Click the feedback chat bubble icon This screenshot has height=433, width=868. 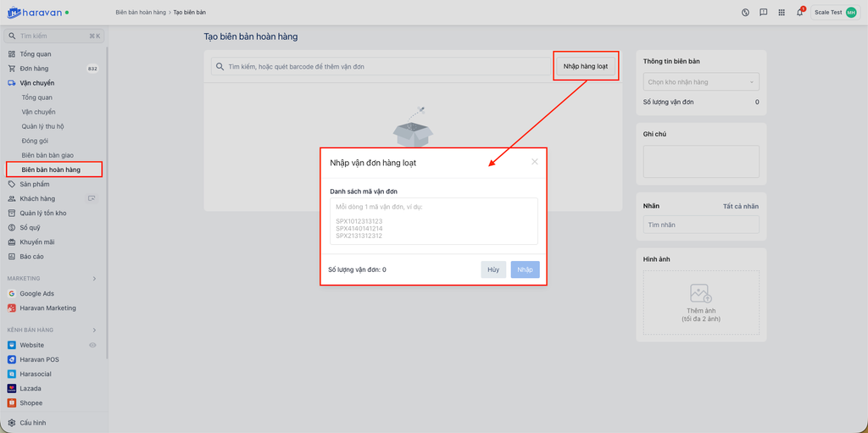(764, 13)
